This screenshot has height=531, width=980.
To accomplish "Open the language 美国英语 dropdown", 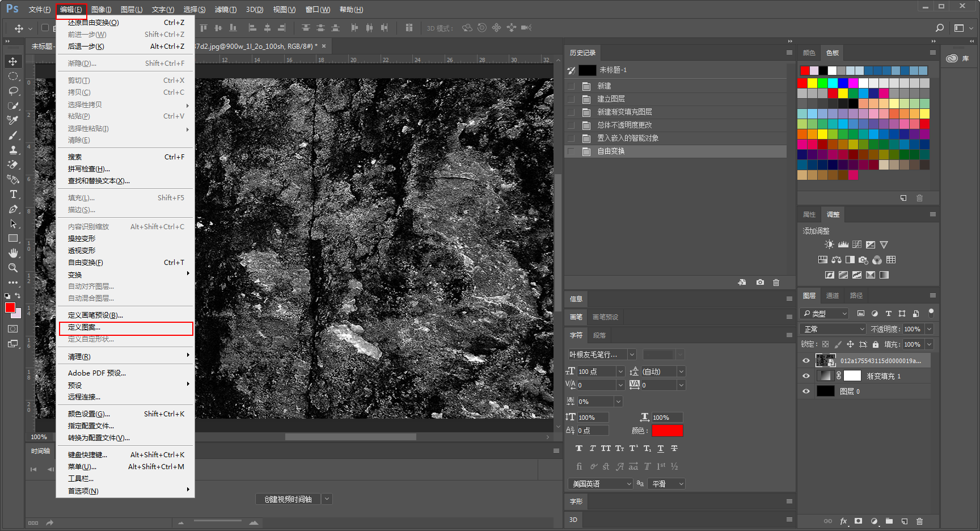I will pyautogui.click(x=601, y=484).
